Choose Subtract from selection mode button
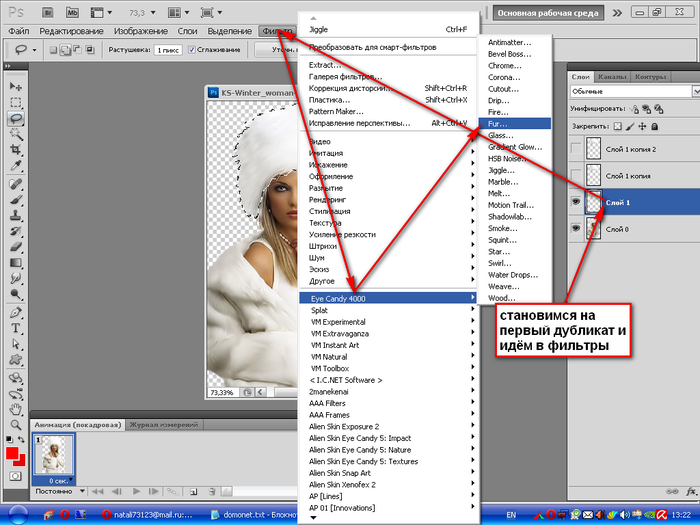The width and height of the screenshot is (700, 525). (x=77, y=50)
